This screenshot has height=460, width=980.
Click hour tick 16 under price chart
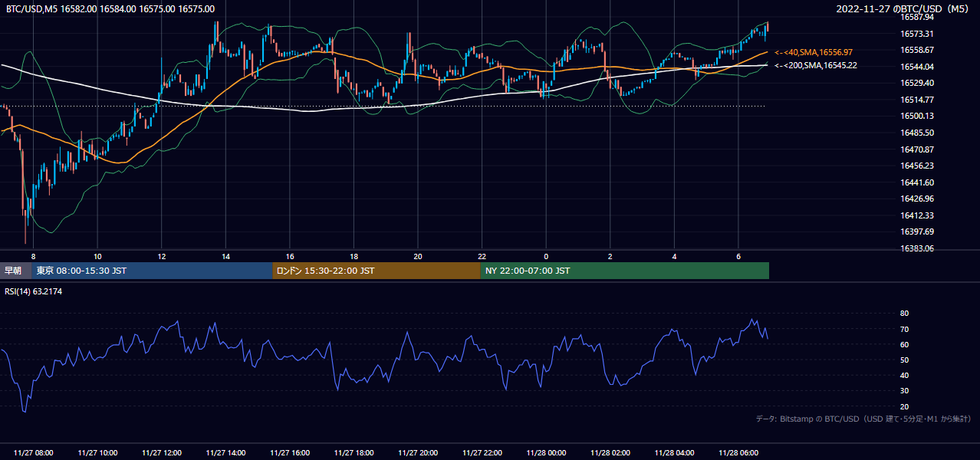point(290,256)
